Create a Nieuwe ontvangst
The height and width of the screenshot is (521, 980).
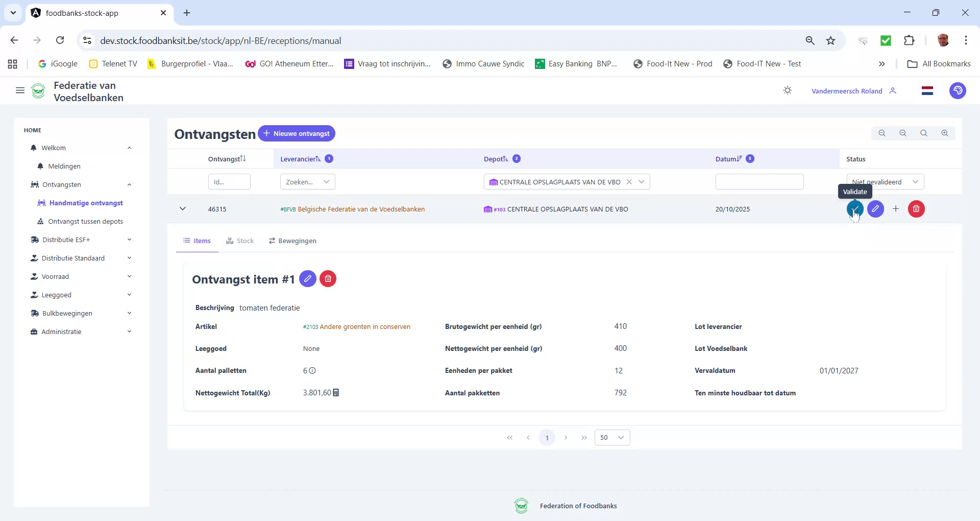pyautogui.click(x=297, y=133)
